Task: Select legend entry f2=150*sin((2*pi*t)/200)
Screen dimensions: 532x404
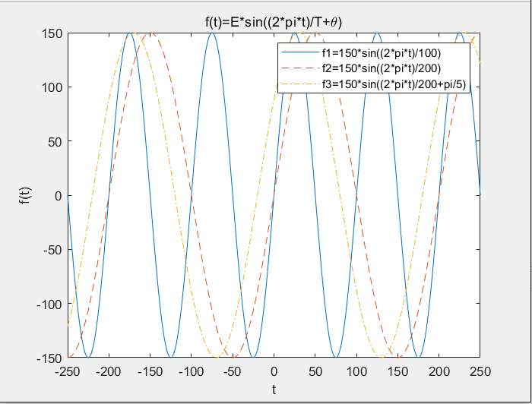Action: [x=382, y=68]
